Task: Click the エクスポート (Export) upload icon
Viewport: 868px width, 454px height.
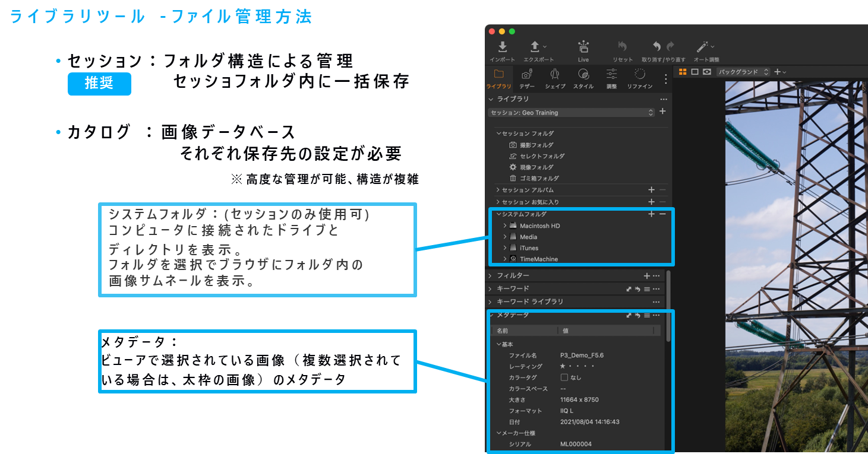Action: [535, 47]
